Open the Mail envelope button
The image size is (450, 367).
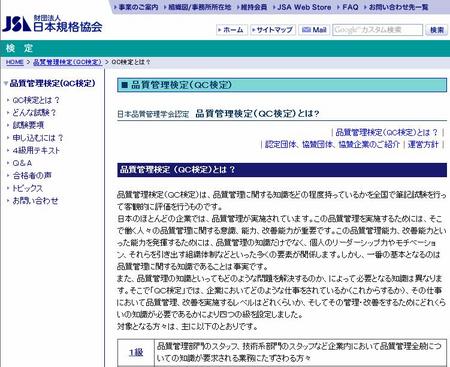(x=314, y=30)
